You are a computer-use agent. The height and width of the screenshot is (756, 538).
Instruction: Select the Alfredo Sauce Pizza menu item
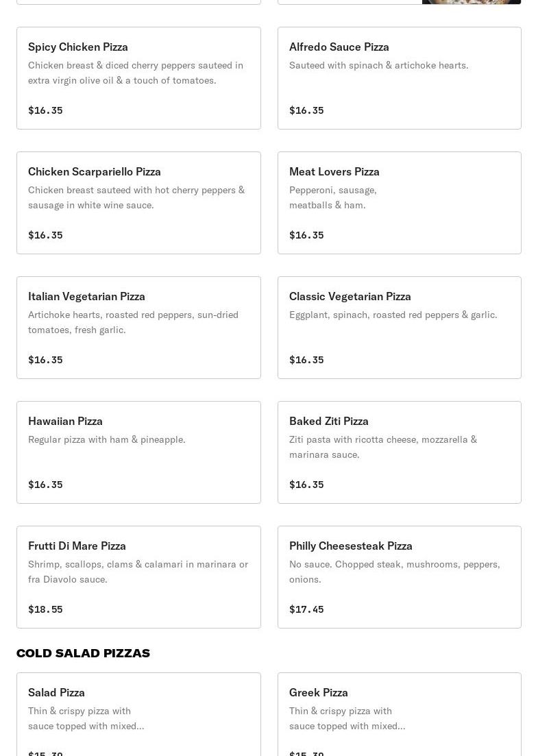tap(399, 78)
